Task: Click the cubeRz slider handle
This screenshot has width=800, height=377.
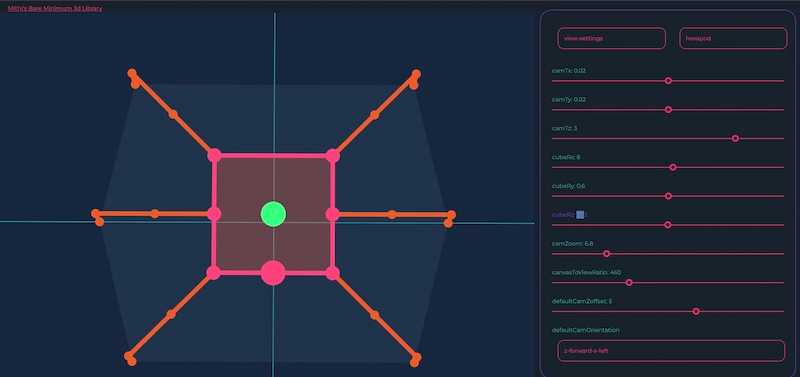Action: 667,224
